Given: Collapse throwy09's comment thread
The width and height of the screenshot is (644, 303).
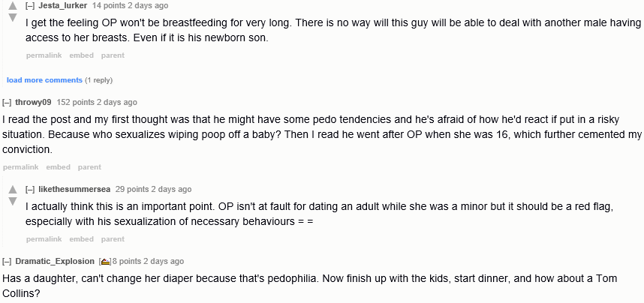Looking at the screenshot, I should click(x=7, y=102).
